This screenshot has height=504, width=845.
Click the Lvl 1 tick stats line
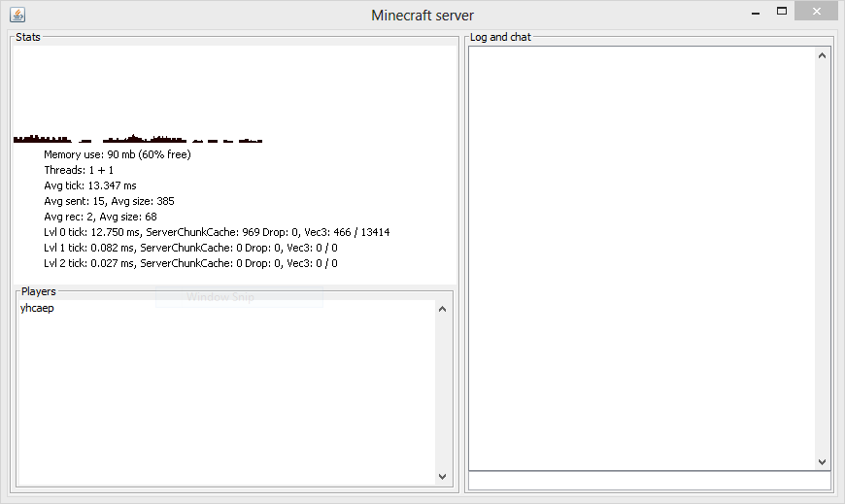coord(190,248)
